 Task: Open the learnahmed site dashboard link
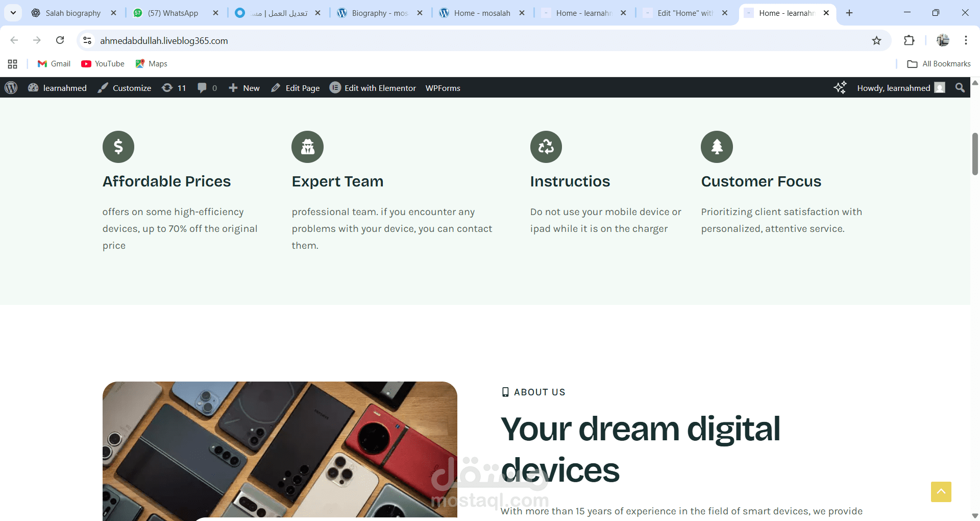(x=57, y=88)
